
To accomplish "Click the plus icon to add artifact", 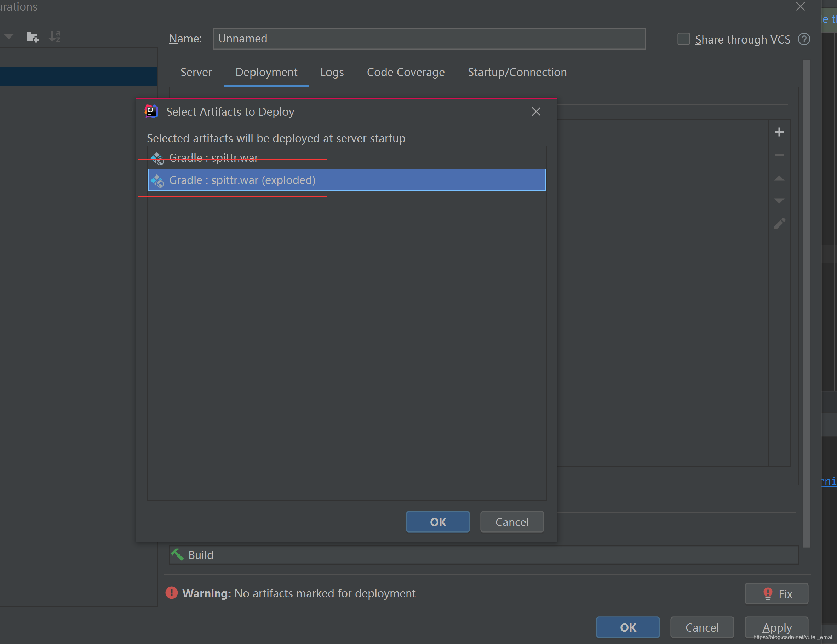I will click(779, 132).
